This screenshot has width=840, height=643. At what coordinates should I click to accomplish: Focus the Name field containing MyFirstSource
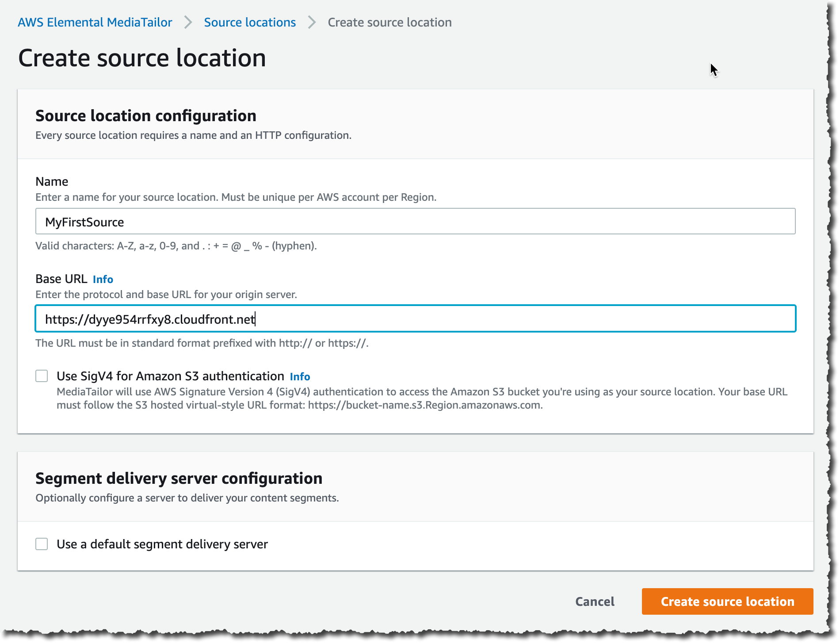tap(415, 222)
